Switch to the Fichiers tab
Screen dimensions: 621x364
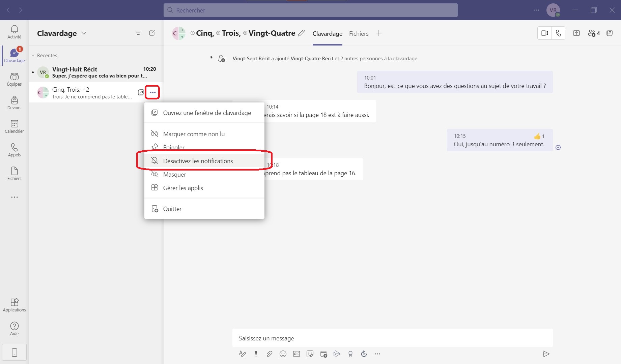[x=359, y=34]
